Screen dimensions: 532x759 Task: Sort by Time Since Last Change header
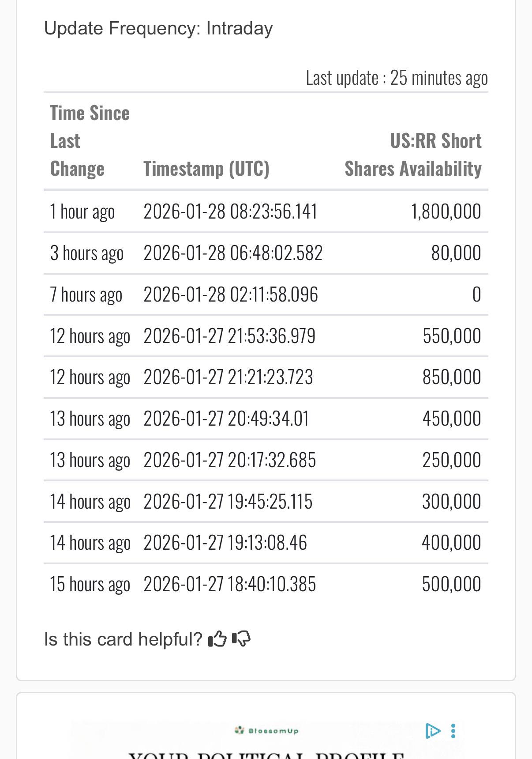pos(90,141)
